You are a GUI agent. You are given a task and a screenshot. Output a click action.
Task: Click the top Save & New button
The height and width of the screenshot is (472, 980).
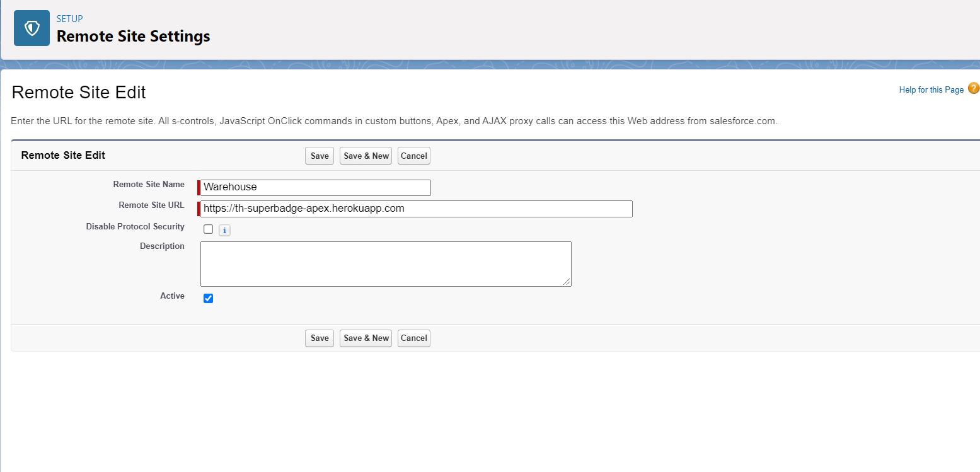click(366, 156)
